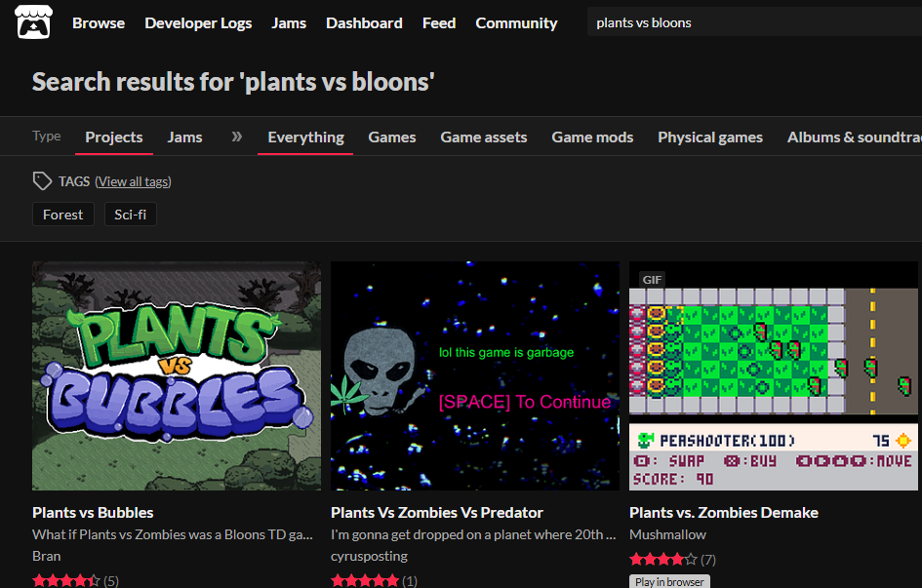Select the Everything filter tab
Screen dimensions: 922x588
point(305,137)
